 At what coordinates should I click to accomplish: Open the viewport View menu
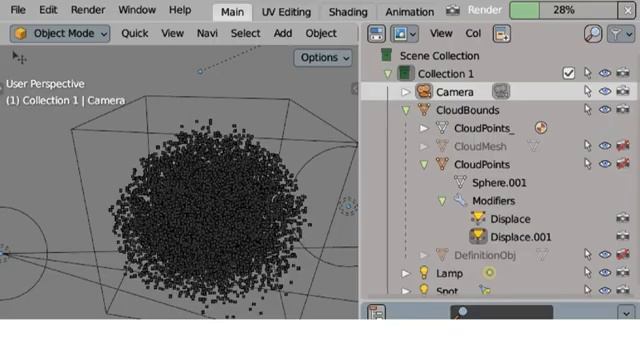pos(172,33)
